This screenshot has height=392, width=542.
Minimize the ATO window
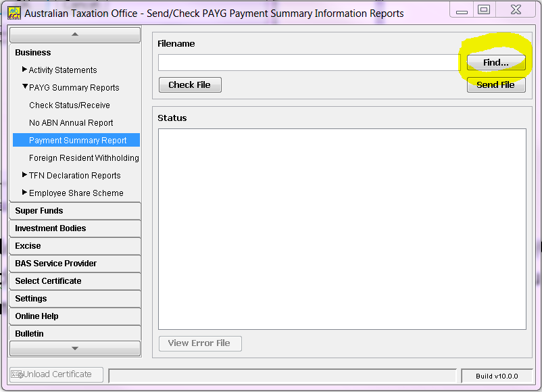(462, 10)
